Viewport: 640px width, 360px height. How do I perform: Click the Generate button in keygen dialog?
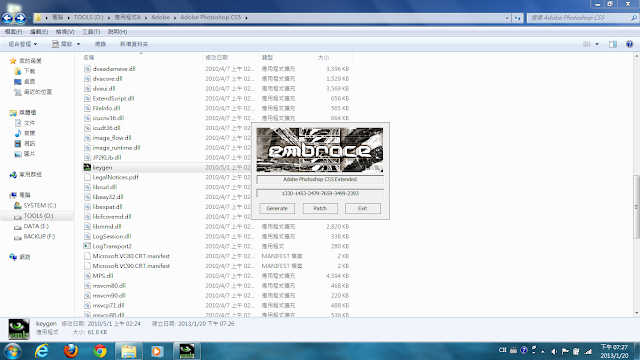click(277, 208)
